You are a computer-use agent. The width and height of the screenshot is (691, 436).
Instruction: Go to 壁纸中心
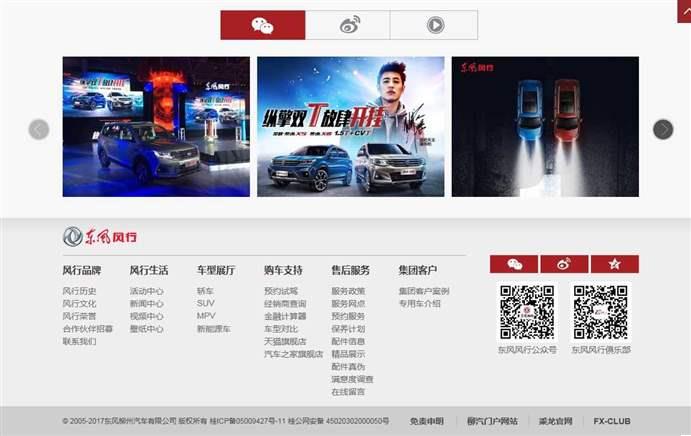pos(147,329)
